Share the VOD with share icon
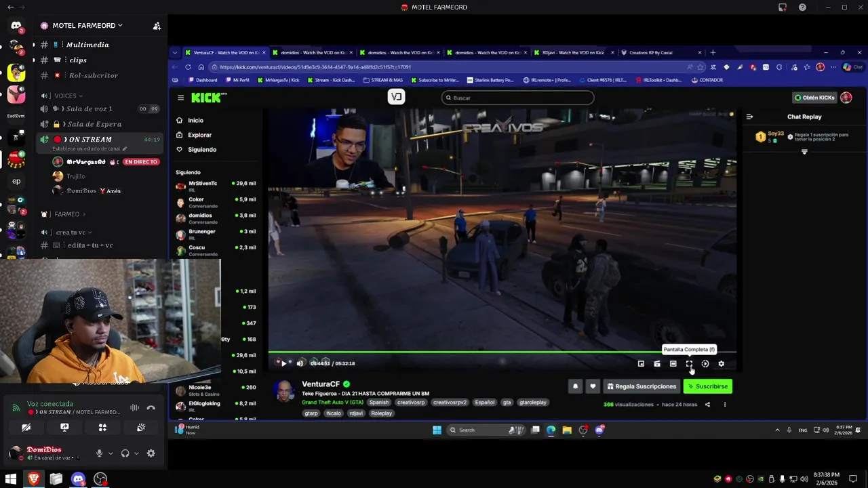The width and height of the screenshot is (868, 488). point(707,405)
